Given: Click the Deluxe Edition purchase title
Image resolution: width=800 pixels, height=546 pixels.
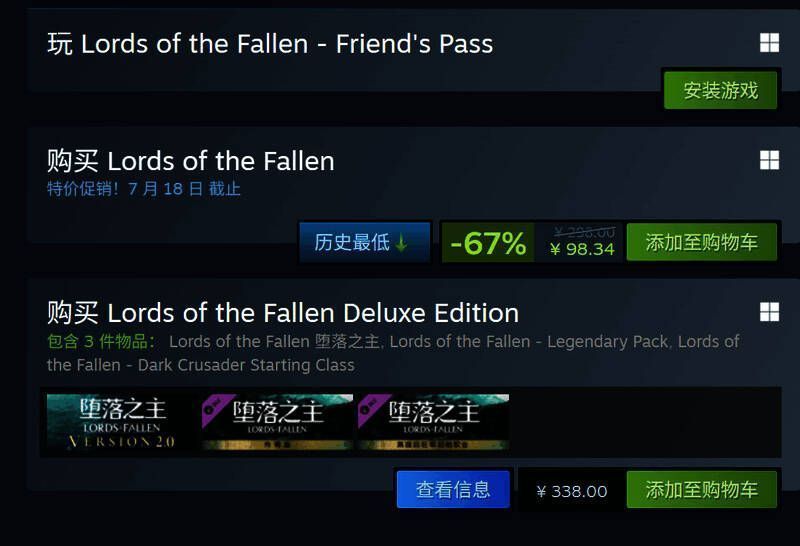Looking at the screenshot, I should 283,312.
